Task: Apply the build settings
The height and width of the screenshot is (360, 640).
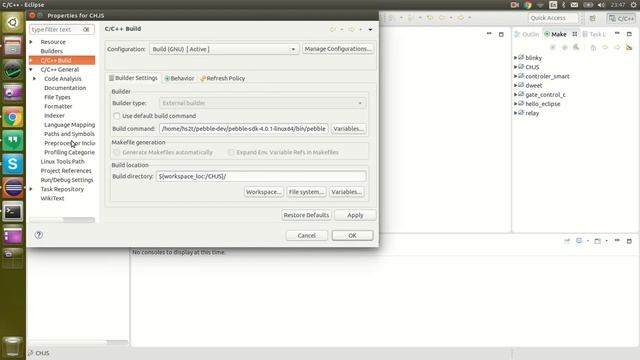Action: 355,215
